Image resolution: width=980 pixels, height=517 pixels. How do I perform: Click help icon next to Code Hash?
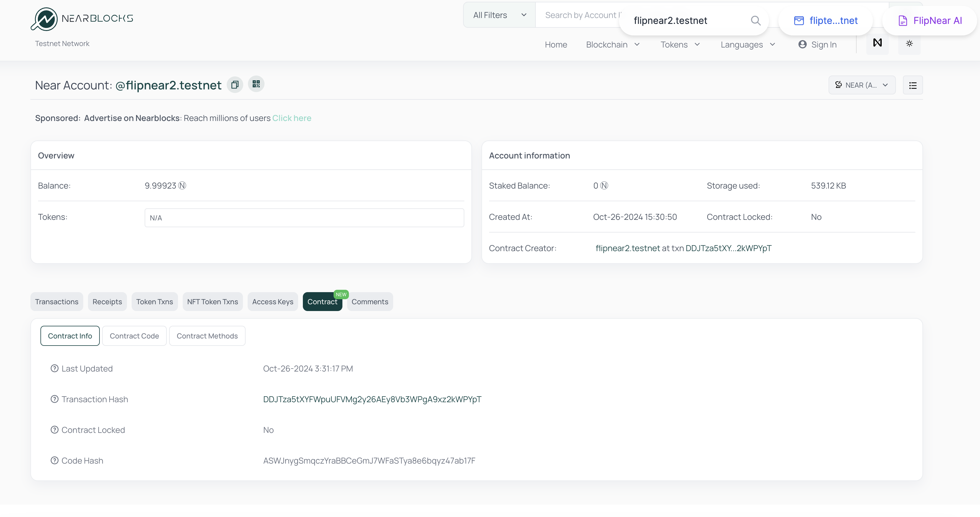[x=54, y=460]
